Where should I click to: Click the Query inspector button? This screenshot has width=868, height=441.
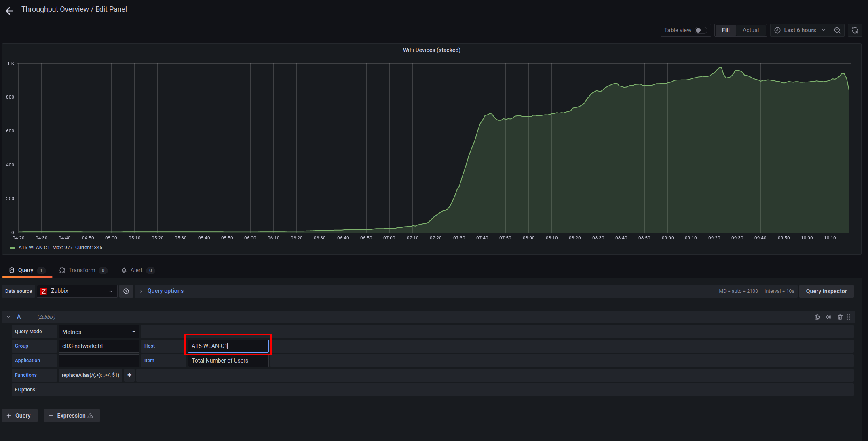[826, 291]
